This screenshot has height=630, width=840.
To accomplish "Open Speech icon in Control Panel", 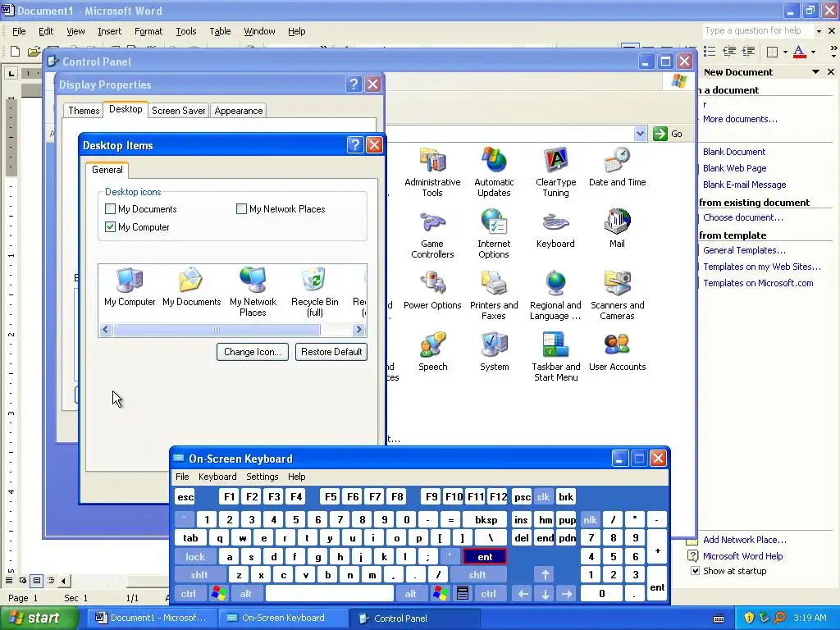I will pyautogui.click(x=432, y=352).
